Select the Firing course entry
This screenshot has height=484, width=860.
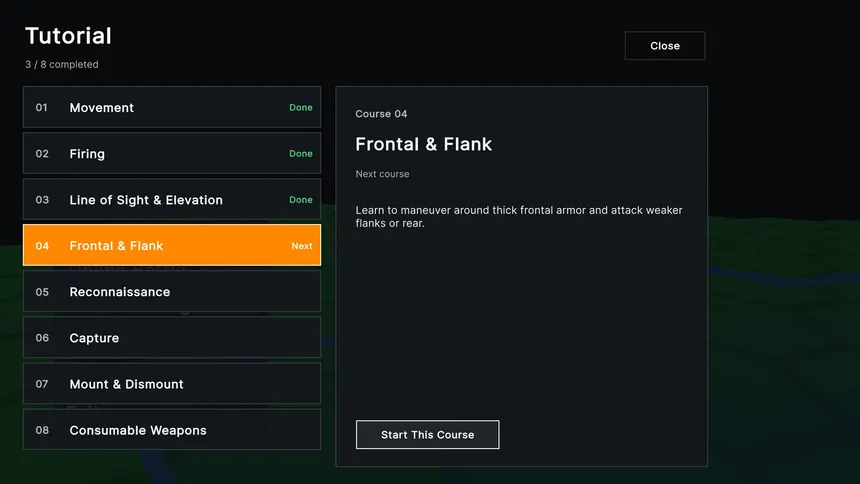(172, 153)
